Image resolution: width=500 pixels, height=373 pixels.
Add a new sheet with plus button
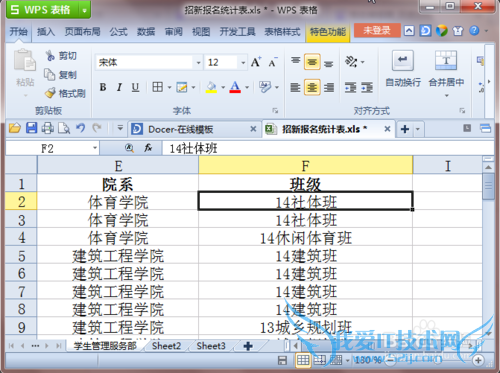coord(248,346)
